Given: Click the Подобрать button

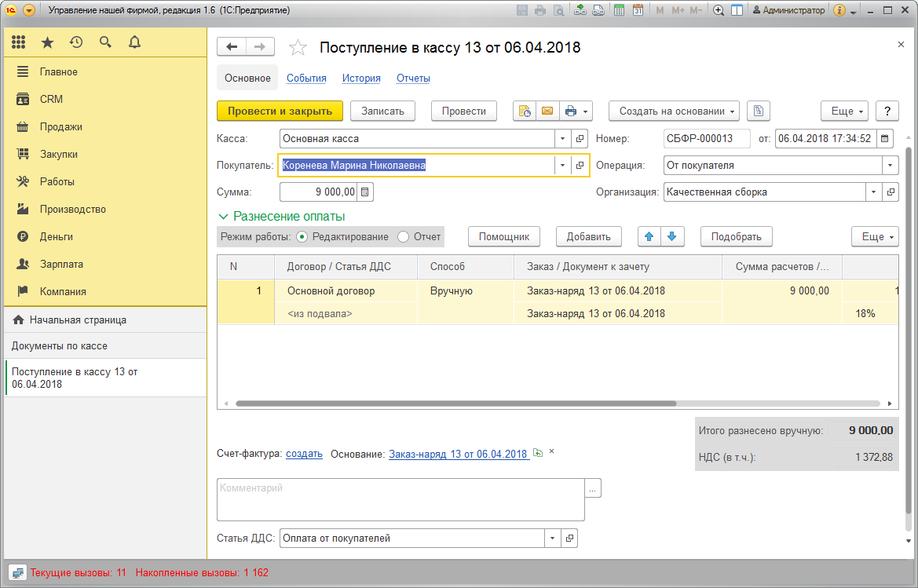Looking at the screenshot, I should pyautogui.click(x=736, y=236).
